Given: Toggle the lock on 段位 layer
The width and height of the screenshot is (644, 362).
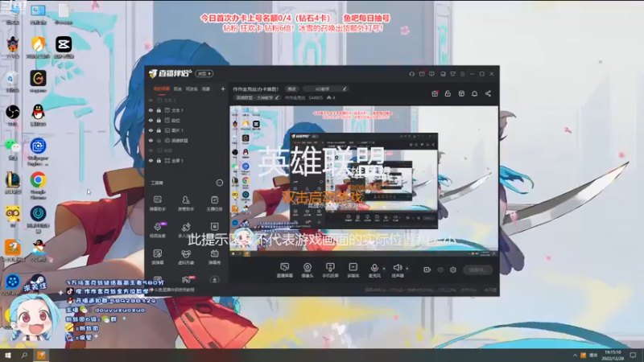Looking at the screenshot, I should coord(159,121).
